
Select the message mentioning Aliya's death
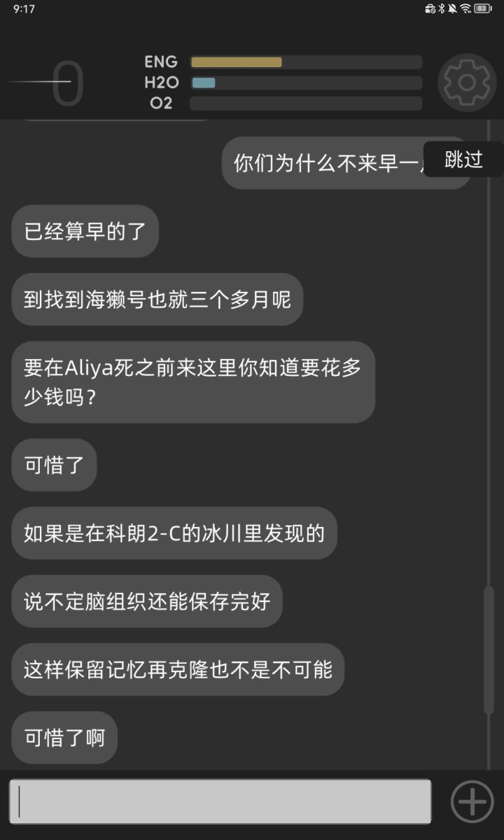[x=193, y=382]
